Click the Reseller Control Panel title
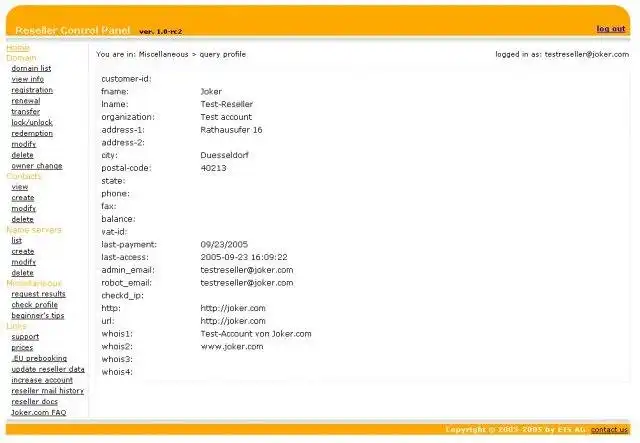 [73, 31]
